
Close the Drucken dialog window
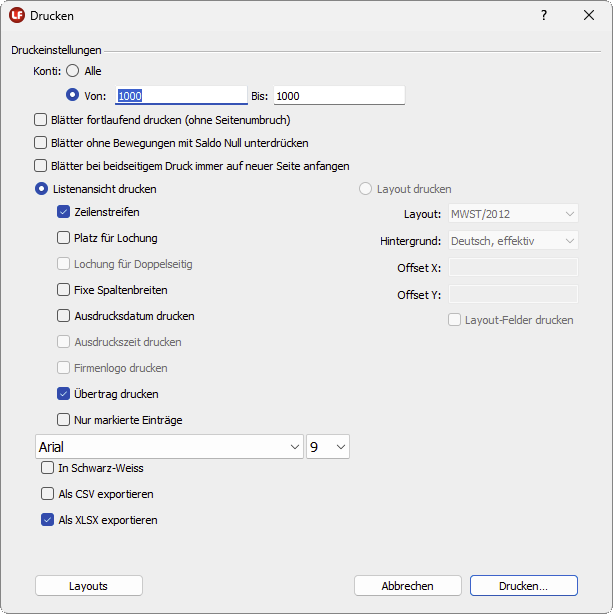[589, 16]
